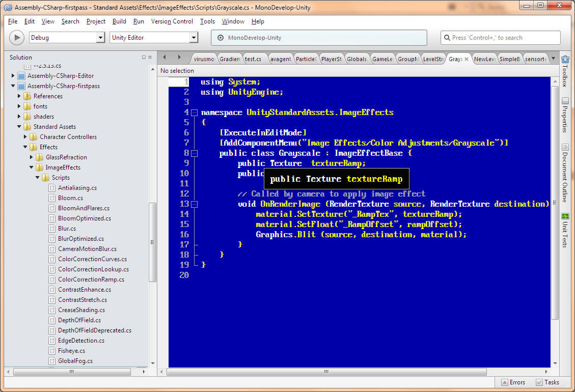Click the Run button to start debugging
The height and width of the screenshot is (392, 575).
[x=16, y=37]
